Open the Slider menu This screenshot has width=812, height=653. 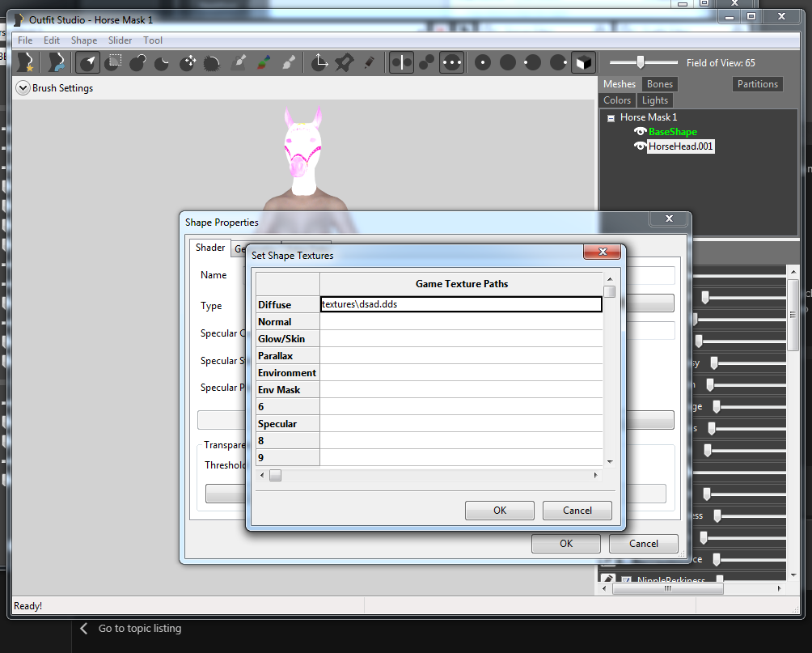120,40
